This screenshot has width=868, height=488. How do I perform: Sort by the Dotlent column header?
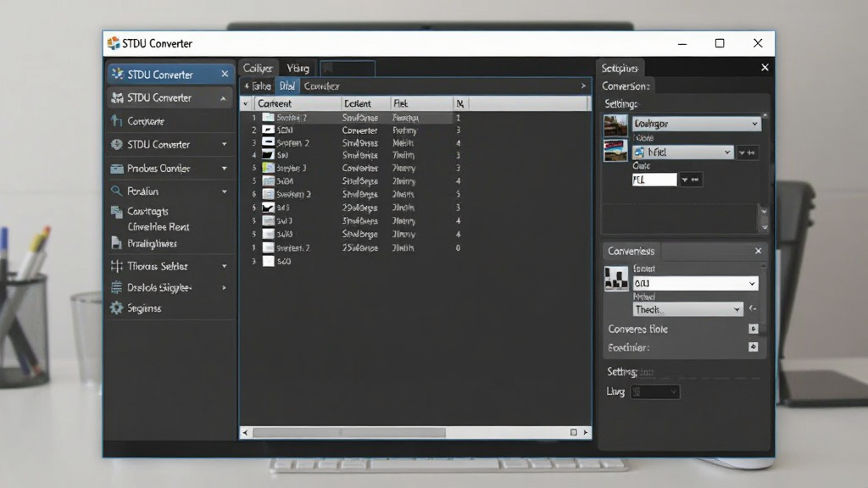(x=365, y=103)
